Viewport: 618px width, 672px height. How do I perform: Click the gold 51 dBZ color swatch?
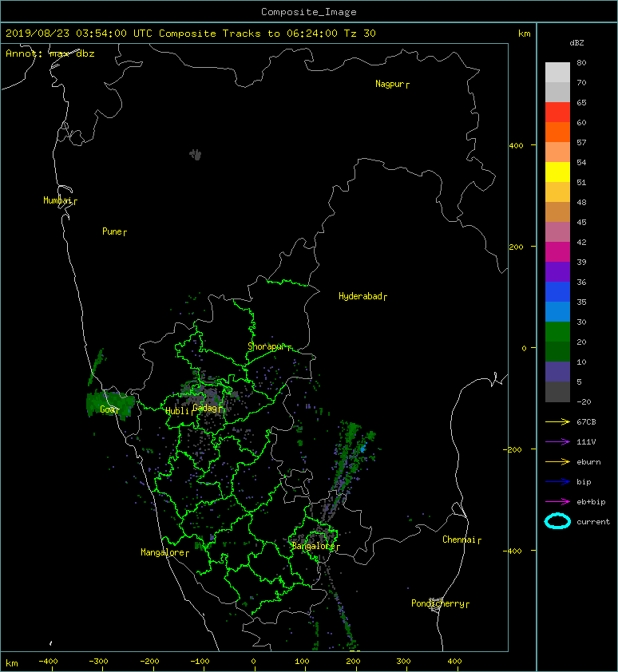coord(557,192)
